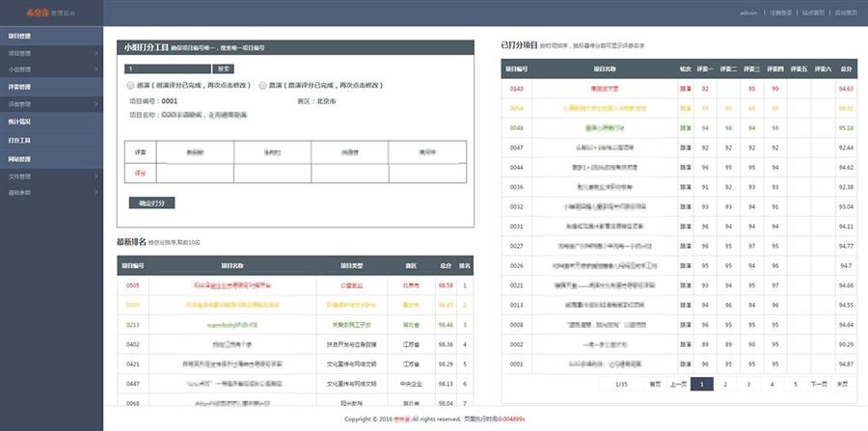
Task: Jump to 末页 in pagination
Action: coord(842,384)
